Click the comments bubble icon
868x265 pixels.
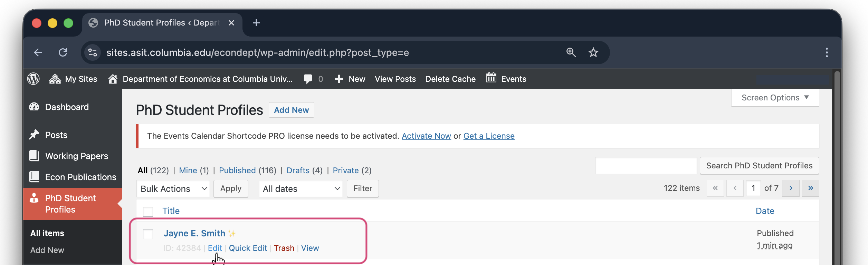pyautogui.click(x=308, y=79)
